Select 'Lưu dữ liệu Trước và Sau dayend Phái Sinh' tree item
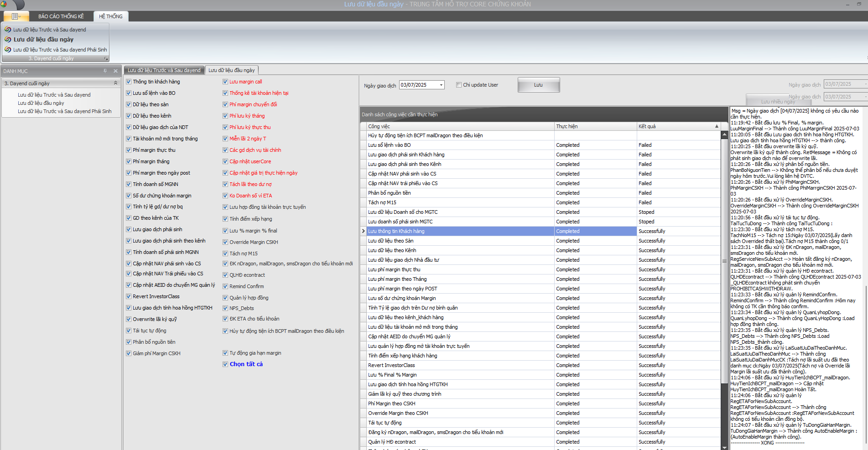Screen dimensions: 868x450 (x=65, y=111)
